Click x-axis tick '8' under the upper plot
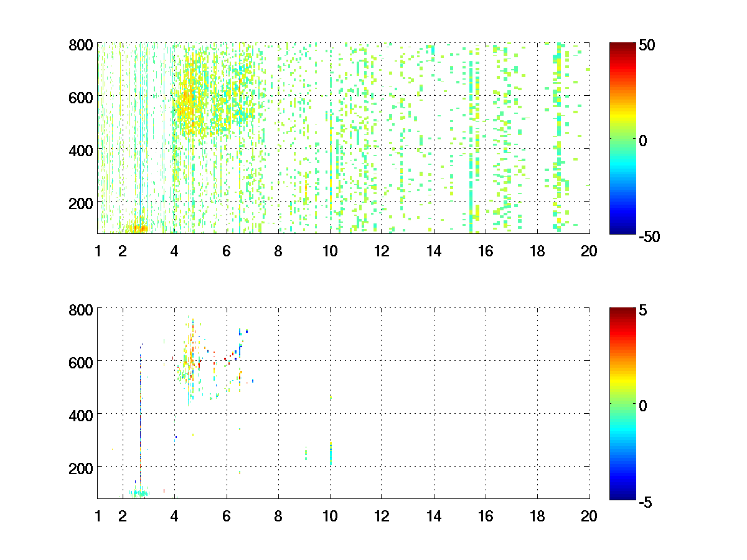The width and height of the screenshot is (747, 560). [x=278, y=251]
